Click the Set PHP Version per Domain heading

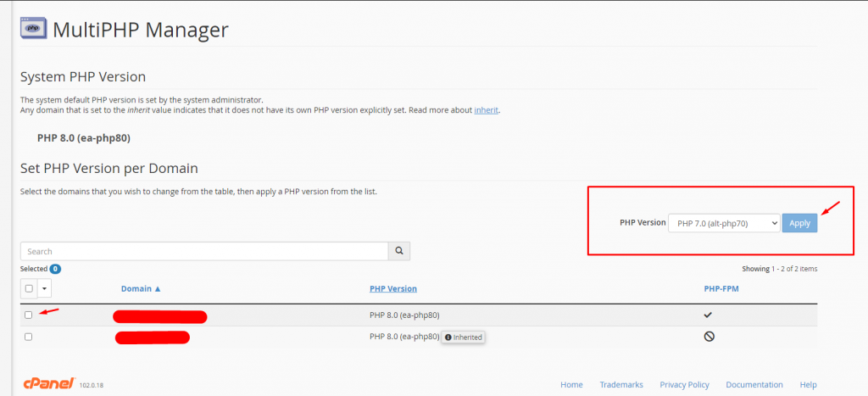tap(109, 168)
